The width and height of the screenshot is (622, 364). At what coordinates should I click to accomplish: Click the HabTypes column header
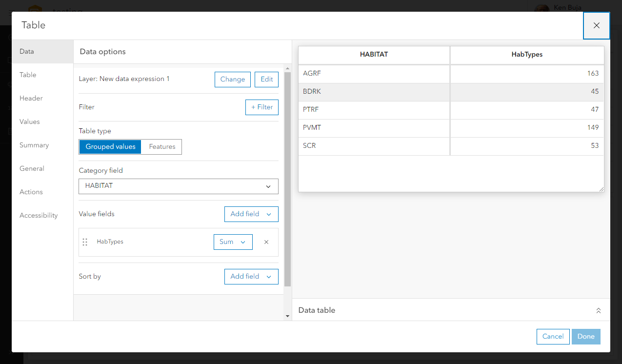coord(527,55)
